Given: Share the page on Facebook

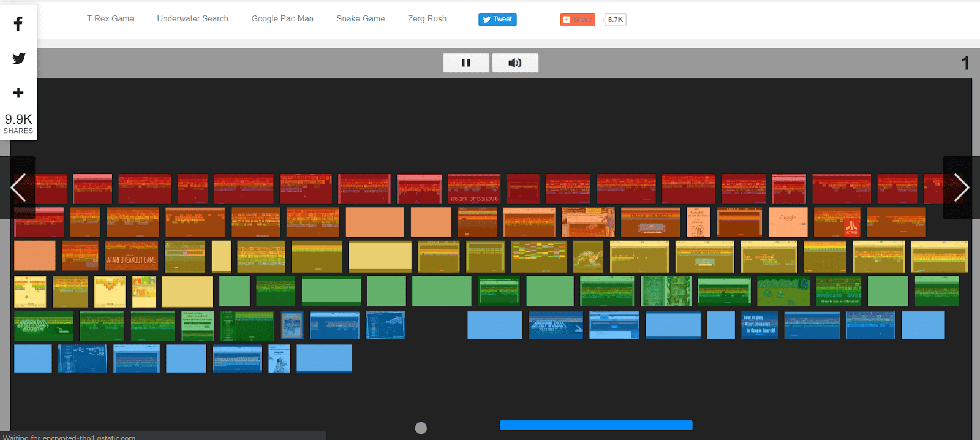Looking at the screenshot, I should coord(18,24).
